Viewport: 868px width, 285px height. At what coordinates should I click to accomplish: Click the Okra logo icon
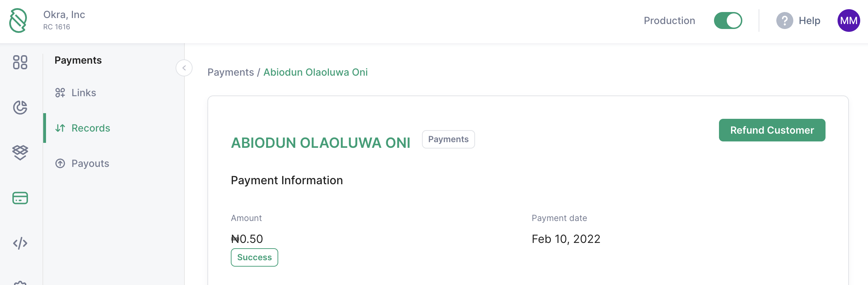(x=18, y=21)
